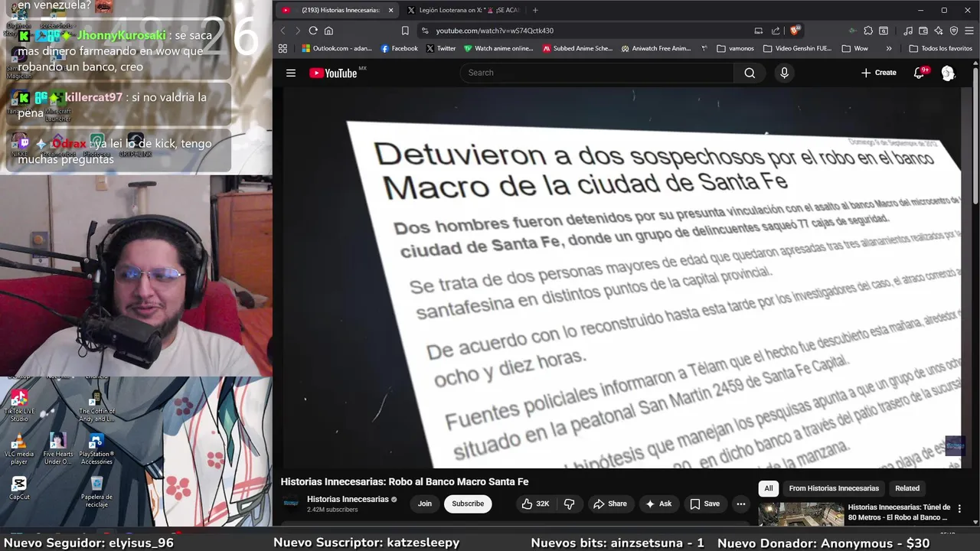980x551 pixels.
Task: Open the Twitter bookmark
Action: coord(440,48)
